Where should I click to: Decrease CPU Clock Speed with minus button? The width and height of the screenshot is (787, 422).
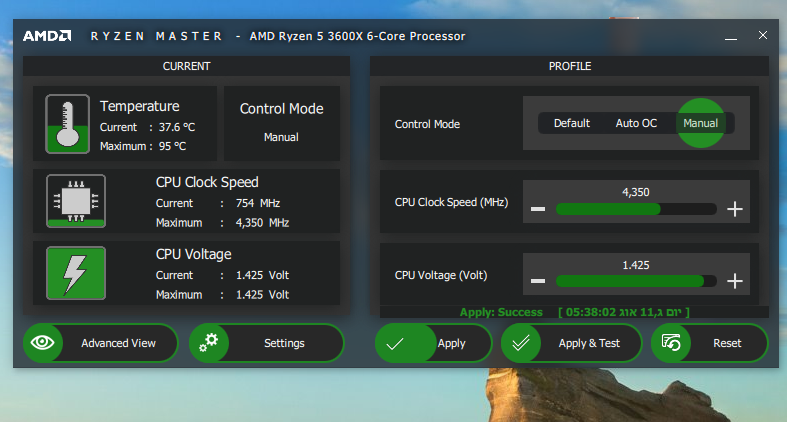538,209
